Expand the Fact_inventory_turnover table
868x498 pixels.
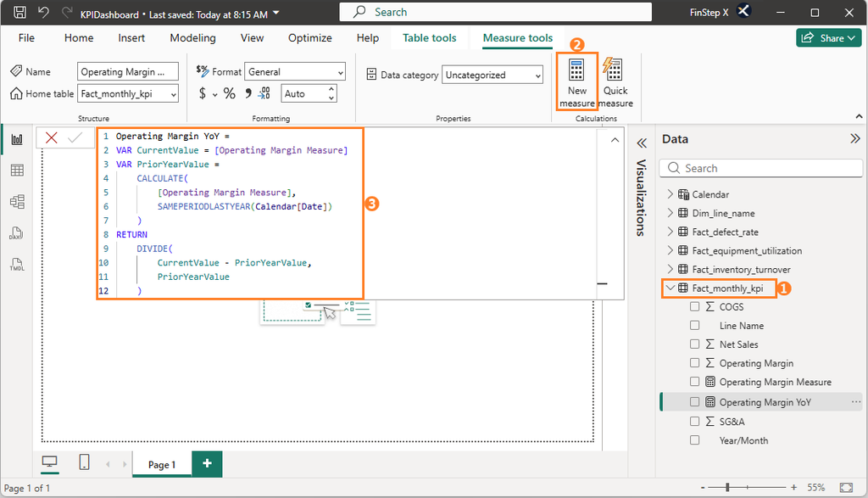point(670,269)
